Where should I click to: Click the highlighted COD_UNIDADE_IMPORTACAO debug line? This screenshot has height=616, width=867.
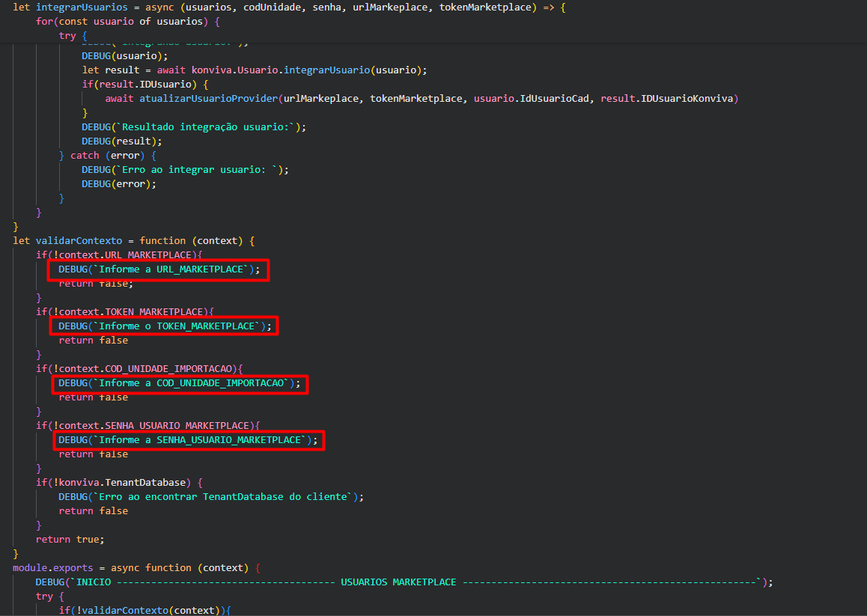pyautogui.click(x=178, y=382)
